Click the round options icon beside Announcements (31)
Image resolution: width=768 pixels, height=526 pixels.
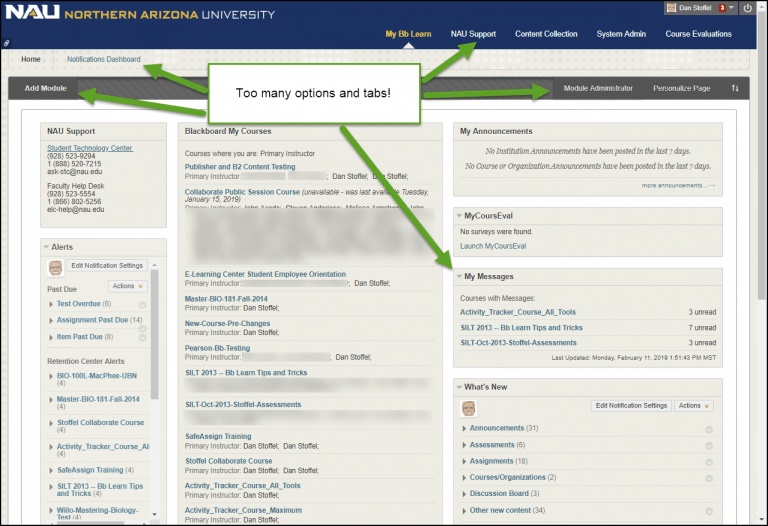pyautogui.click(x=708, y=429)
